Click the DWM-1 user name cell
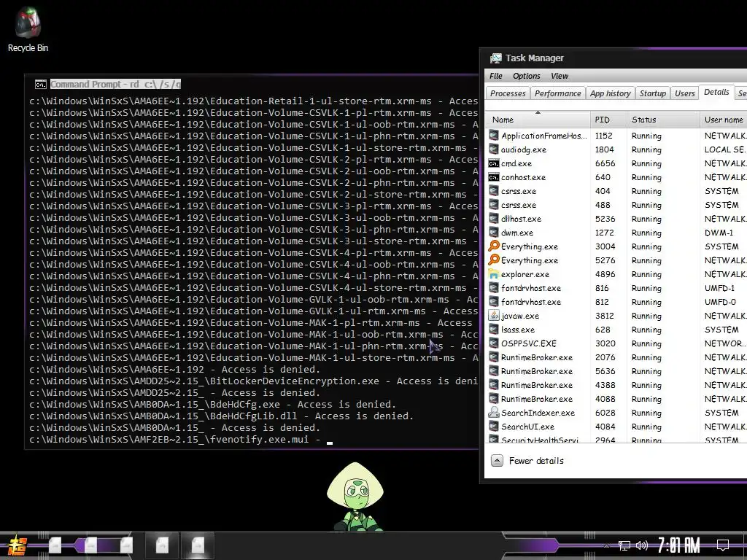 pyautogui.click(x=719, y=233)
